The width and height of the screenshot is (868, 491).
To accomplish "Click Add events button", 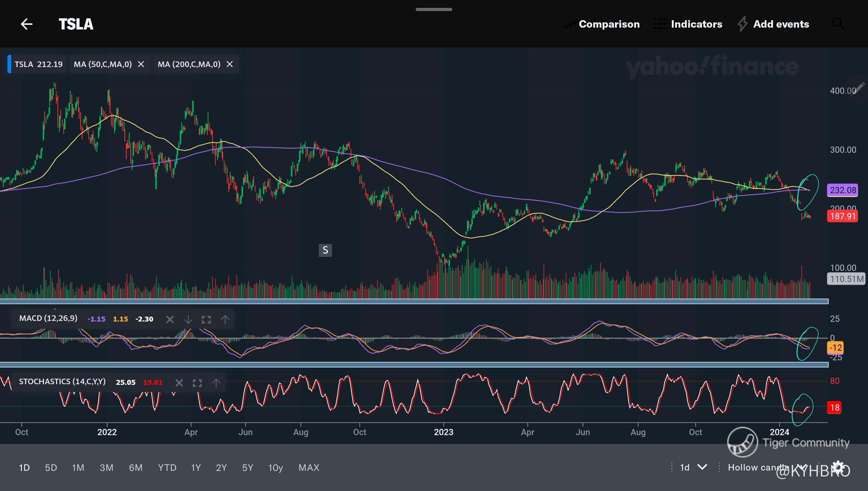I will [774, 24].
